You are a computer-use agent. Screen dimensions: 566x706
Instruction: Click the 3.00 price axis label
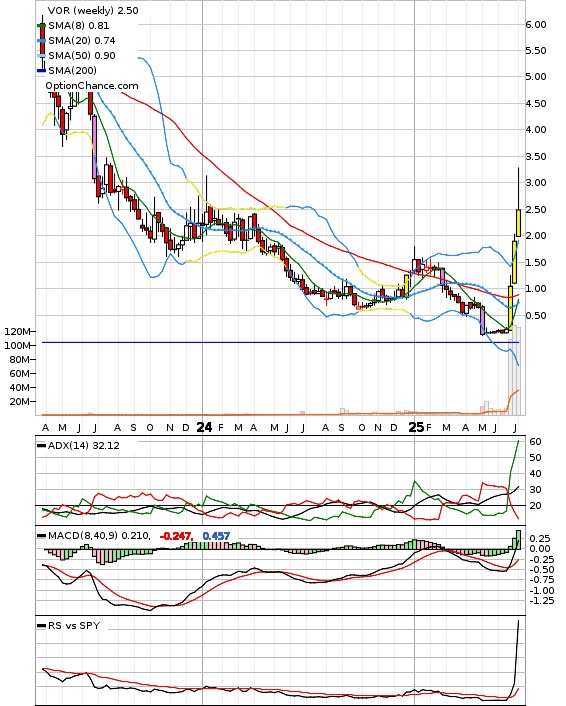coord(536,182)
